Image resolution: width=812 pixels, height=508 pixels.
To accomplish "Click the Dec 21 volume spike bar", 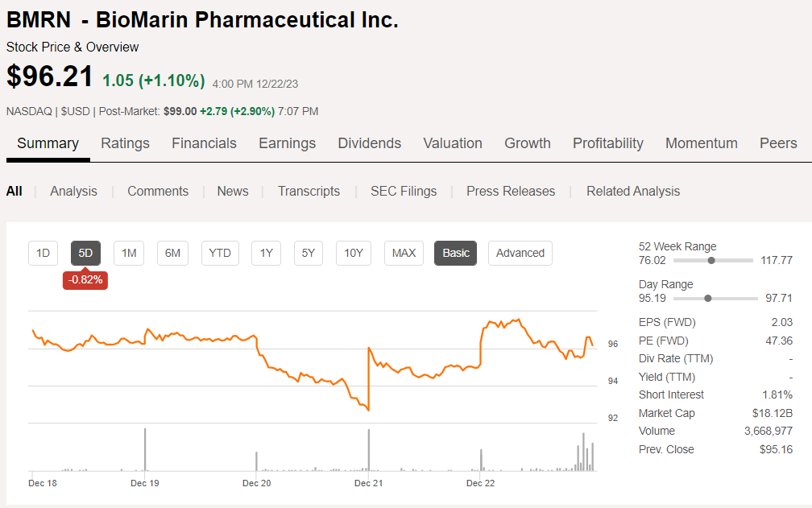I will click(x=369, y=451).
